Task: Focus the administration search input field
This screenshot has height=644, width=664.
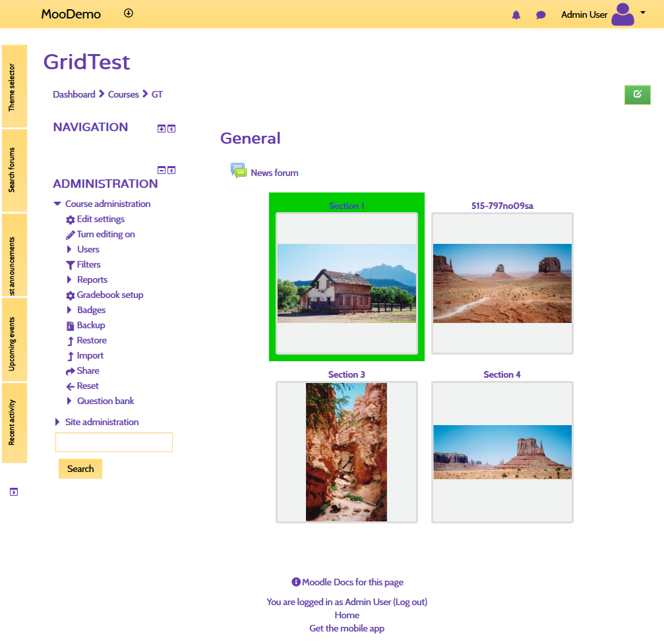Action: 114,442
